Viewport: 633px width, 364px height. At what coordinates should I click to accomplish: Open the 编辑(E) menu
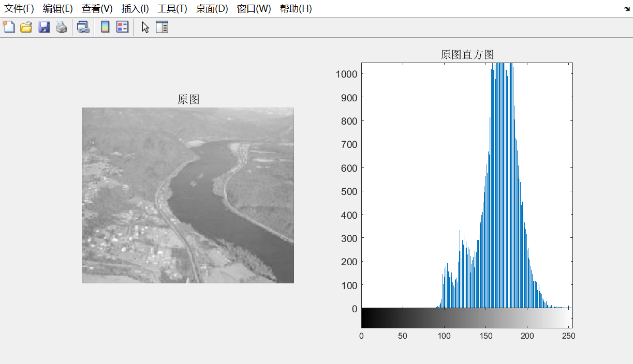click(58, 9)
